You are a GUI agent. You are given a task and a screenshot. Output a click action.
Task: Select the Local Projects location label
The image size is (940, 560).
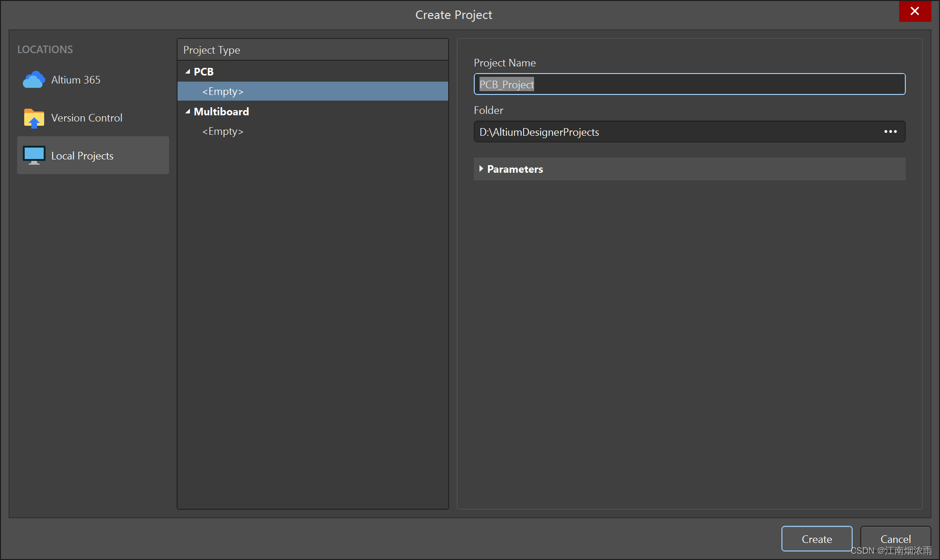(x=82, y=156)
